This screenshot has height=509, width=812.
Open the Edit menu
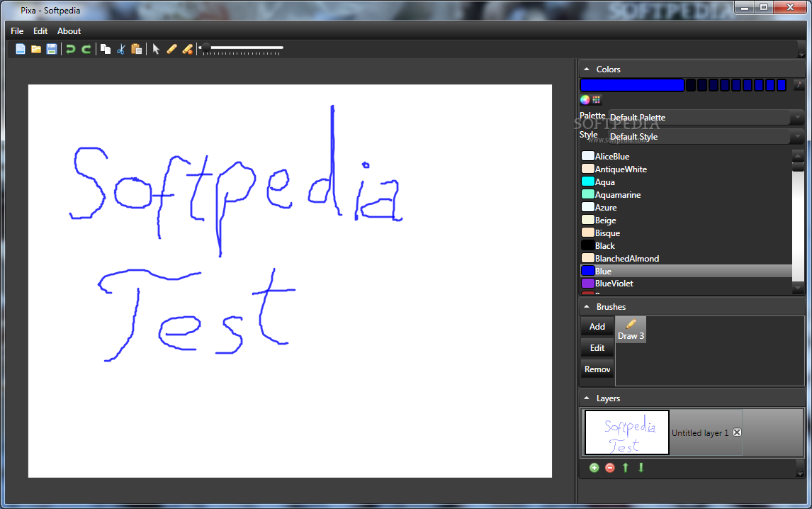click(40, 31)
